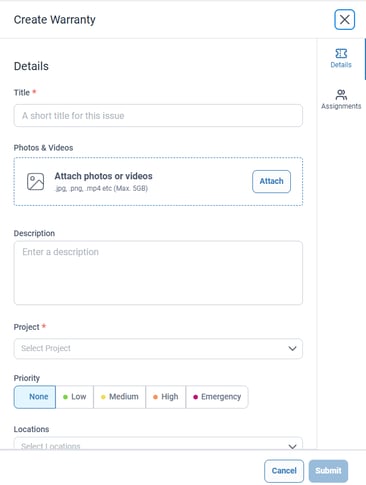Click the orange dot on High priority
The height and width of the screenshot is (485, 366).
coord(155,397)
